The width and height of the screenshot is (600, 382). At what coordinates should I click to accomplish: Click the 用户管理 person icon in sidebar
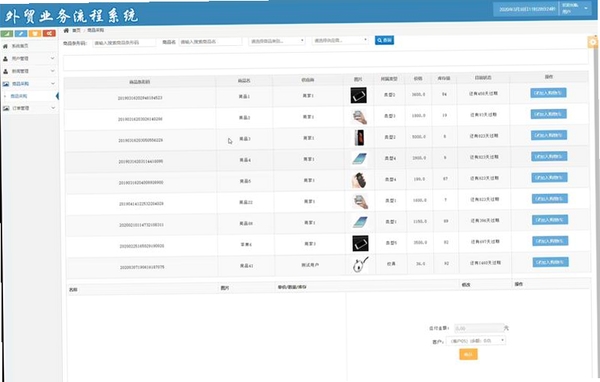(x=5, y=59)
